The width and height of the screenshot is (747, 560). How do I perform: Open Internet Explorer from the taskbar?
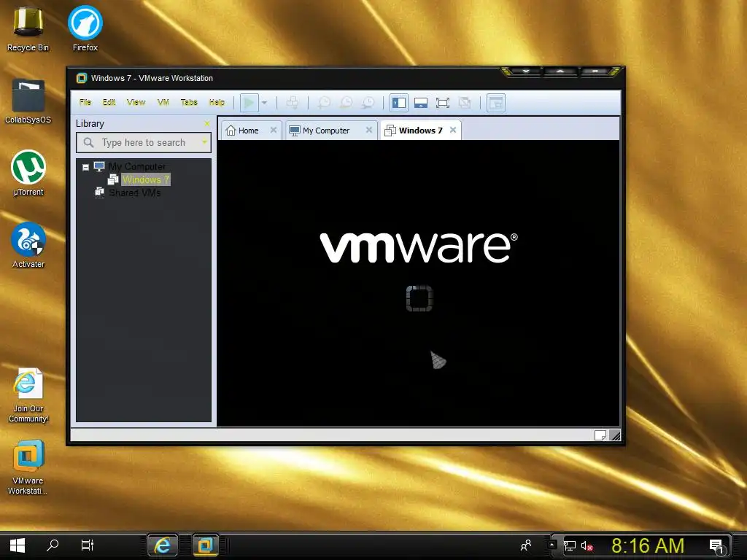tap(163, 545)
